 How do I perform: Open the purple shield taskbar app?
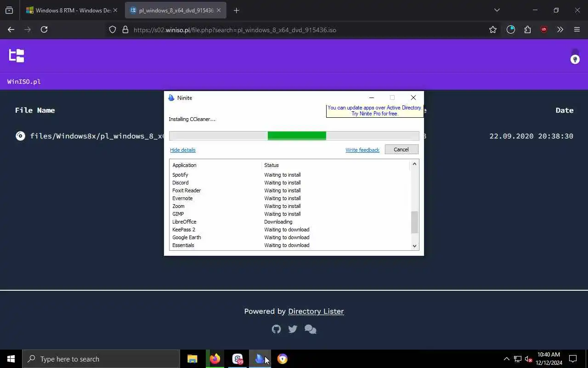click(x=283, y=359)
